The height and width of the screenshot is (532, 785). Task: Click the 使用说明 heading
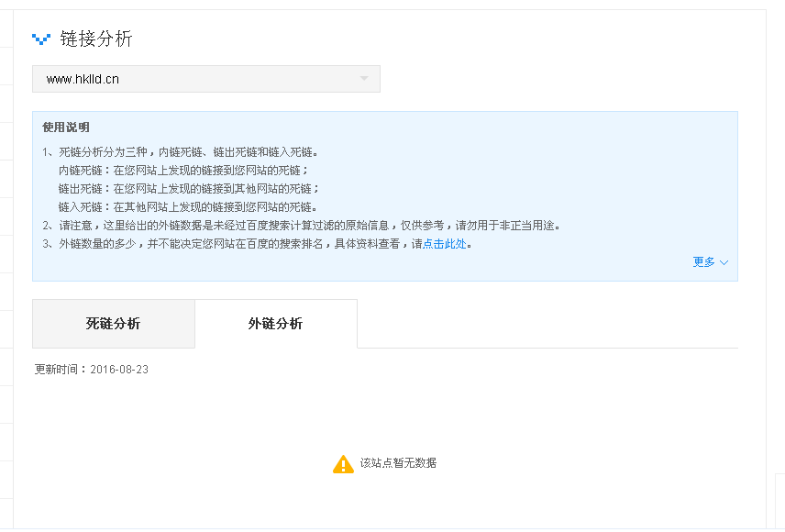[66, 127]
